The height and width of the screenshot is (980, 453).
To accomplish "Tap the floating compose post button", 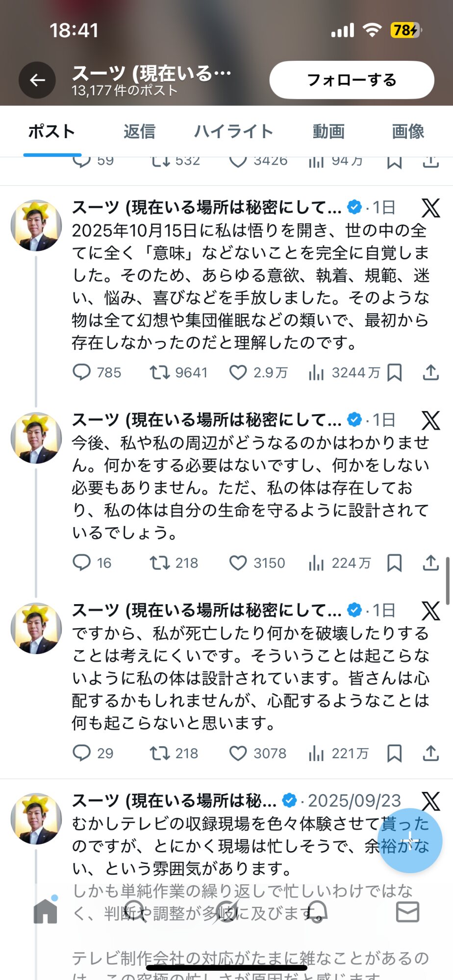I will (x=410, y=841).
